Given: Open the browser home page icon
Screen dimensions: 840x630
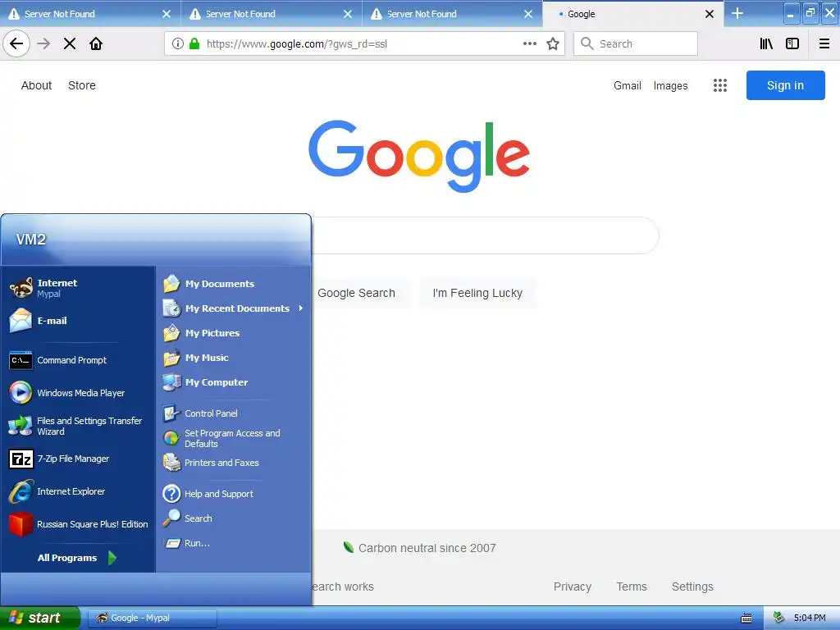Looking at the screenshot, I should point(96,43).
